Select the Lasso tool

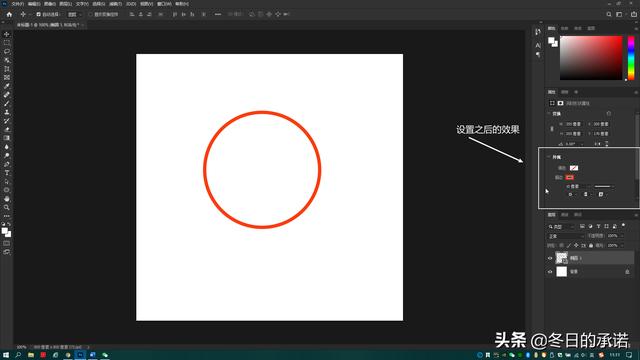7,51
